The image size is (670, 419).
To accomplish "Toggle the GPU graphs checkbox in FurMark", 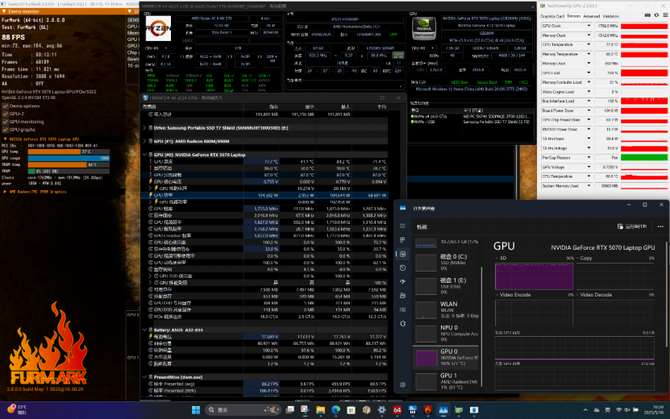I will tap(4, 127).
